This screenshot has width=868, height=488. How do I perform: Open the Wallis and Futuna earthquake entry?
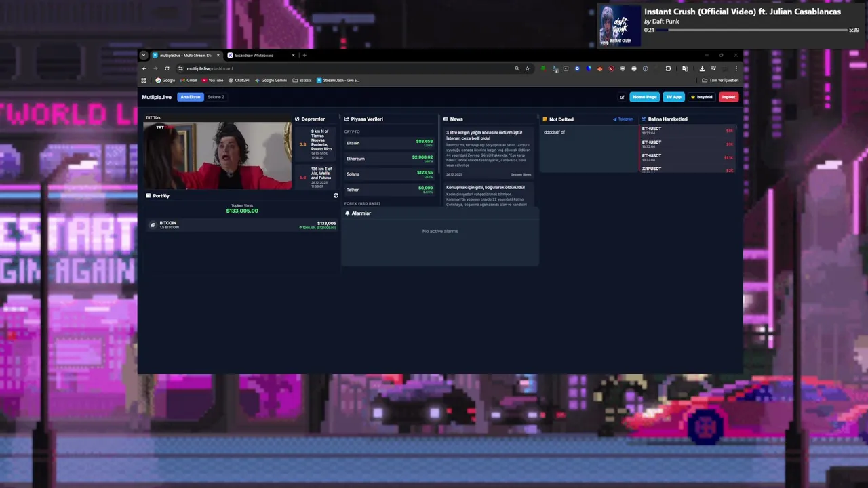[315, 178]
